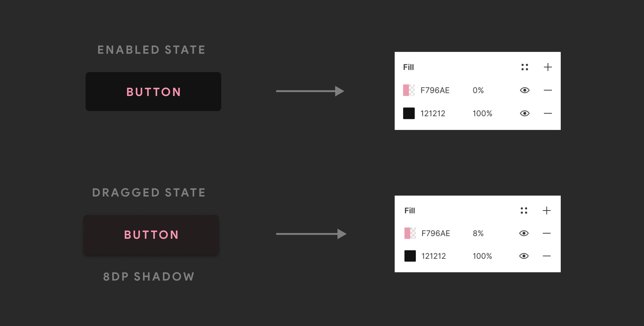Hide the 8% F796AE fill layer
The image size is (644, 326).
524,233
